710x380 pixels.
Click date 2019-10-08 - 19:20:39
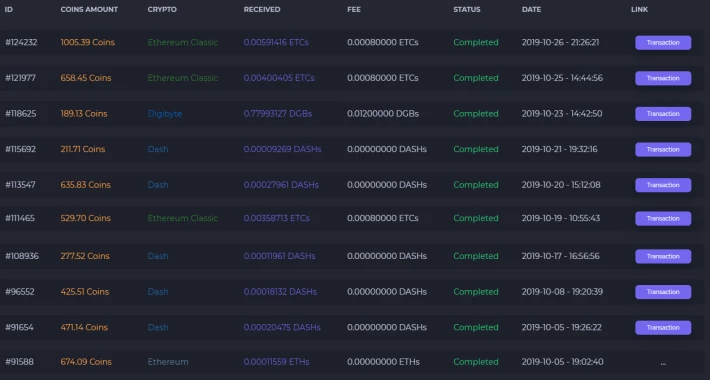coord(562,292)
